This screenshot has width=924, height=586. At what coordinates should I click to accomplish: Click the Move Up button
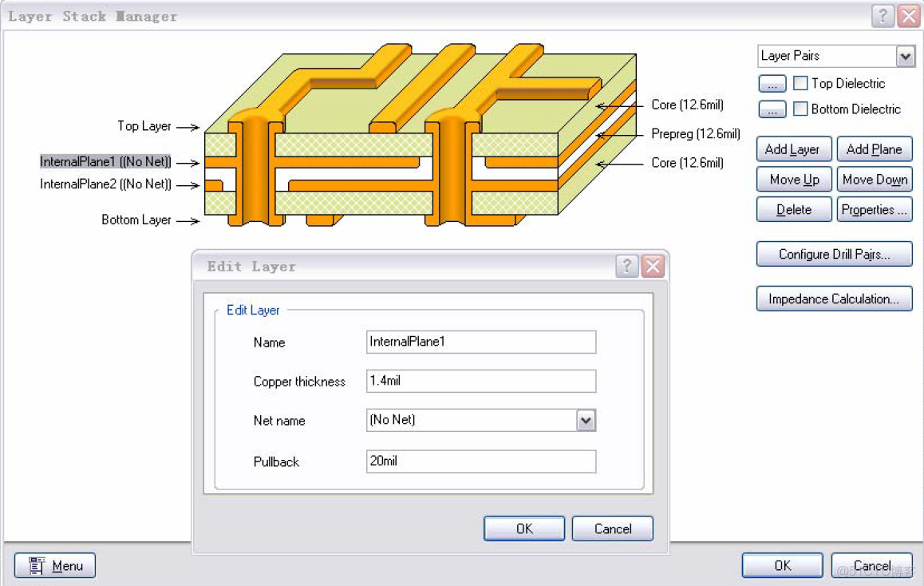coord(794,179)
